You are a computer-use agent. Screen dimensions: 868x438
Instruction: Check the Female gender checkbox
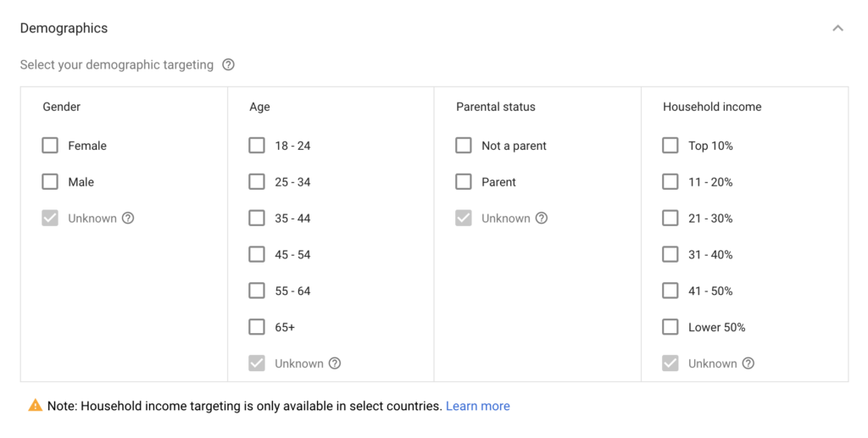click(50, 146)
